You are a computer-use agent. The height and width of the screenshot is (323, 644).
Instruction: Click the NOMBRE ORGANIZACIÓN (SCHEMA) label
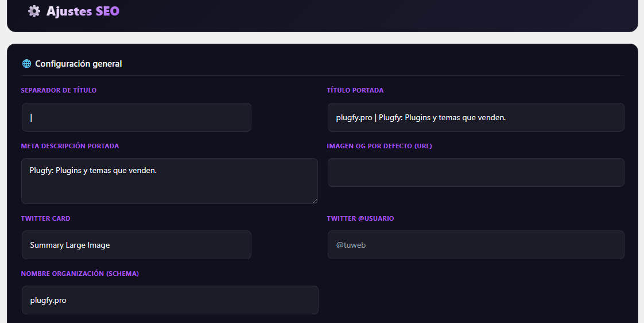click(80, 274)
